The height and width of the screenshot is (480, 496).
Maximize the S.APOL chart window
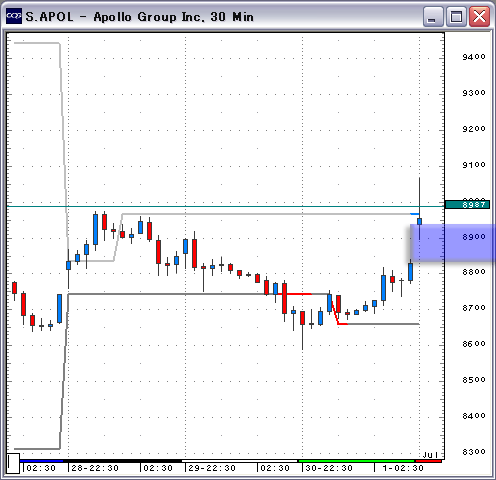[x=456, y=17]
